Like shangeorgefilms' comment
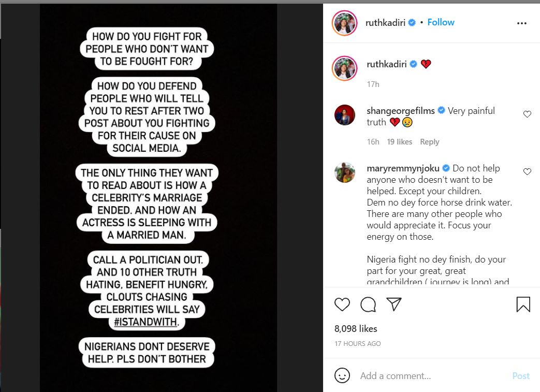This screenshot has height=392, width=540. pos(527,114)
